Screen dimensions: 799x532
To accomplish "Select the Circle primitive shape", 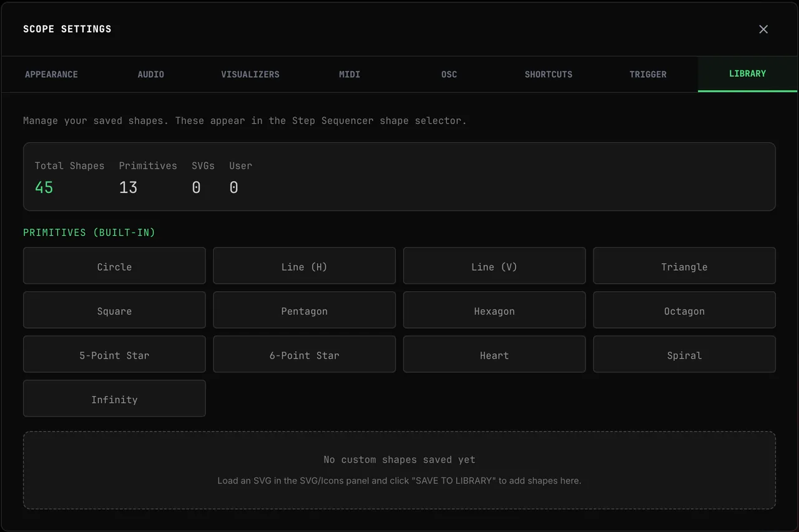I will click(x=114, y=266).
